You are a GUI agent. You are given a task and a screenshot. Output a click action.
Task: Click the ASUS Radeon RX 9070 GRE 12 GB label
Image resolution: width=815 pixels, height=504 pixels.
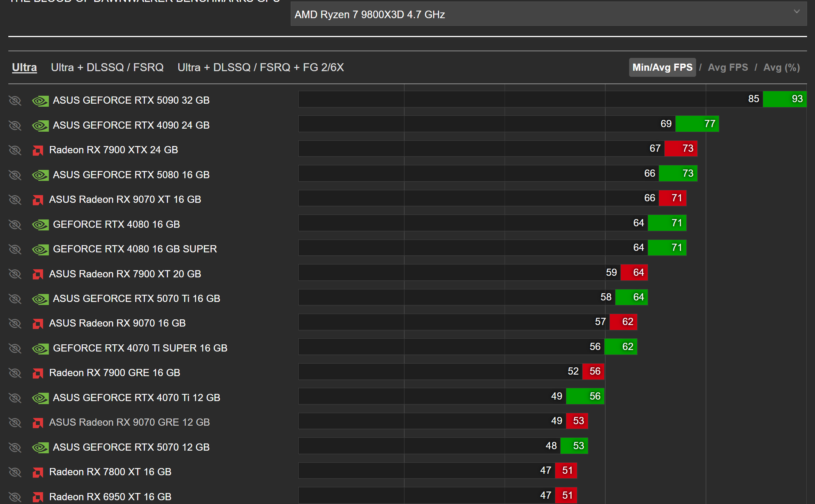pyautogui.click(x=129, y=422)
